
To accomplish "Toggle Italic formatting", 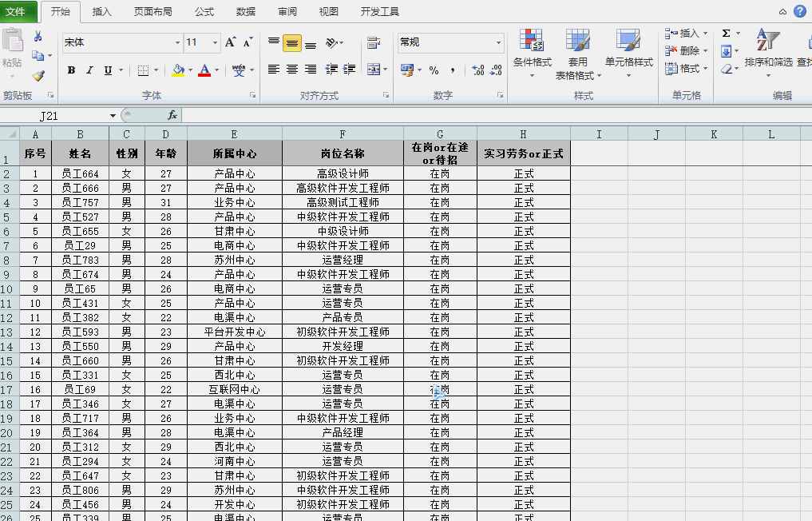I will click(x=89, y=70).
